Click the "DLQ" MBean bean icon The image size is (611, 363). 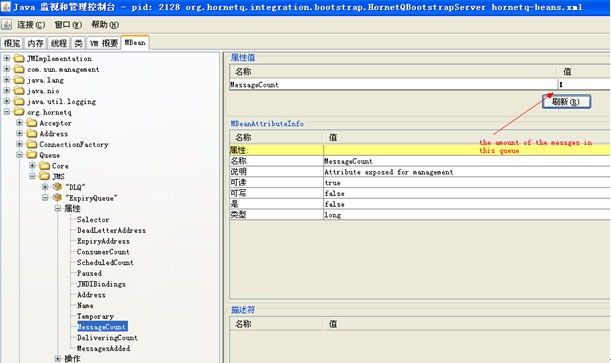click(57, 187)
